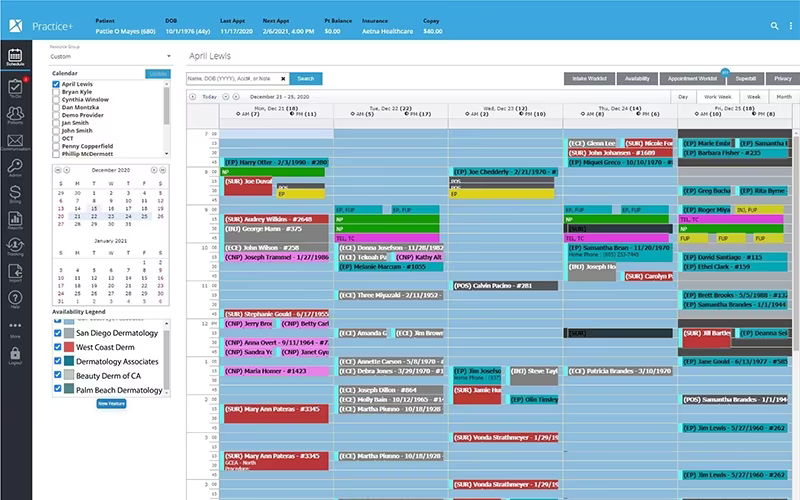Check Jan Smith calendar checkbox

(56, 123)
